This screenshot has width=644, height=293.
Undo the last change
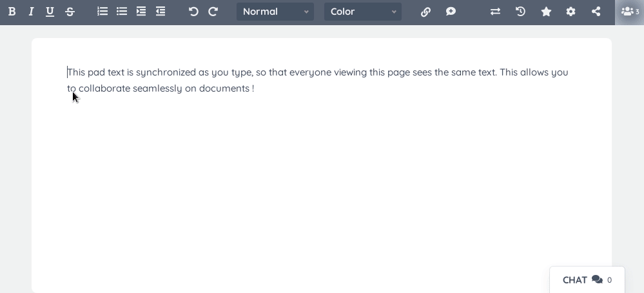point(193,12)
